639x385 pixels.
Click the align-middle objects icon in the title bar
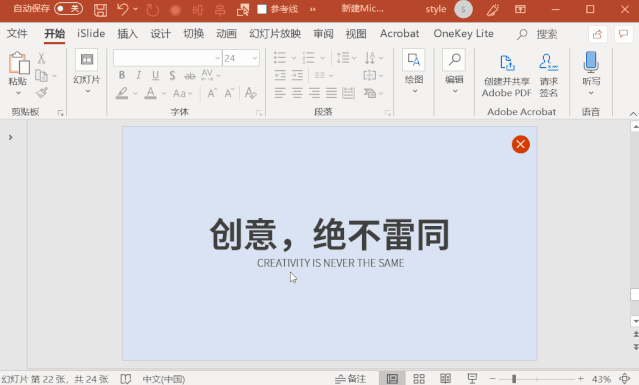[220, 10]
